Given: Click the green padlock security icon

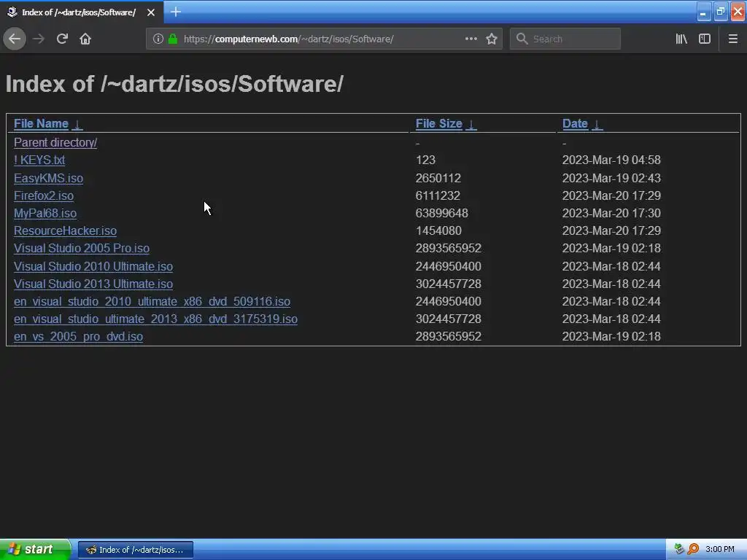Looking at the screenshot, I should (x=173, y=39).
